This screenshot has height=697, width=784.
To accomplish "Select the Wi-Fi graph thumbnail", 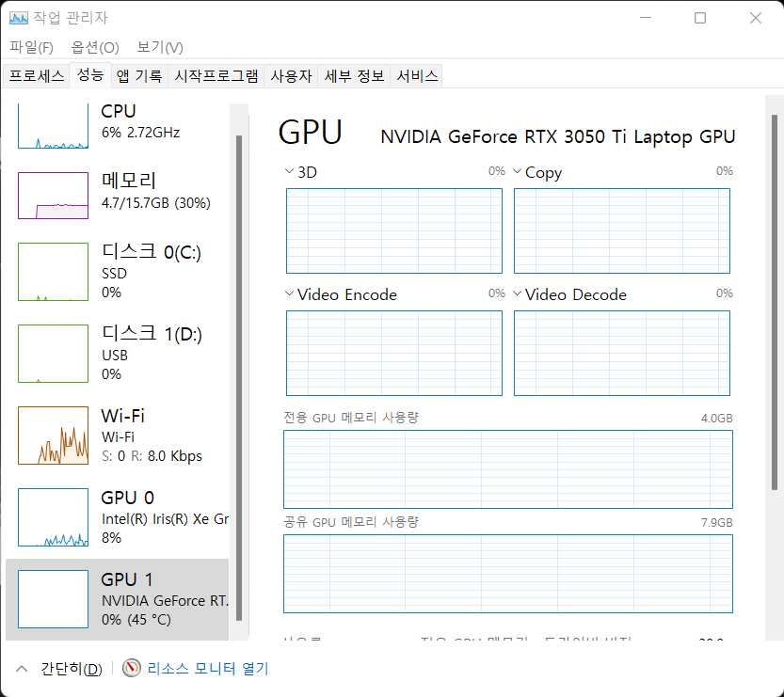I will (x=53, y=436).
